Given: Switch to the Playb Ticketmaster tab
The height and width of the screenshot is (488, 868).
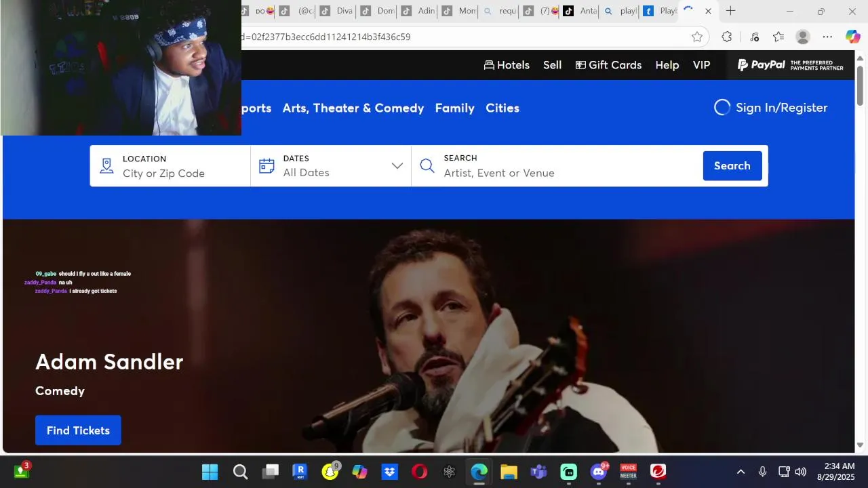Looking at the screenshot, I should point(660,11).
